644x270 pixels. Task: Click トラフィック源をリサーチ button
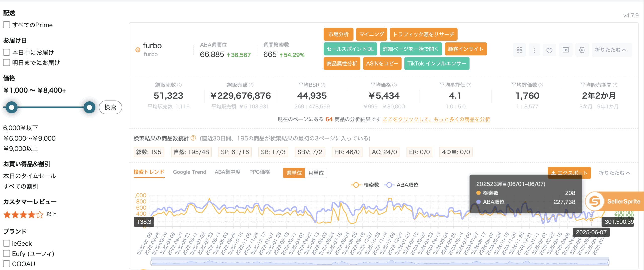tap(424, 34)
